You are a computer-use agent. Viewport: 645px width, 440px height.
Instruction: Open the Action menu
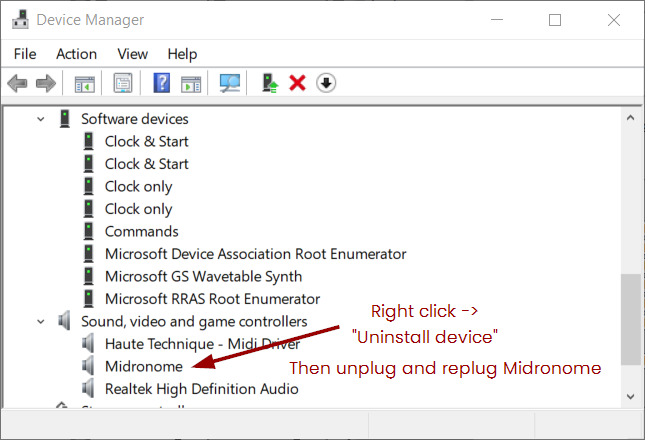click(76, 54)
